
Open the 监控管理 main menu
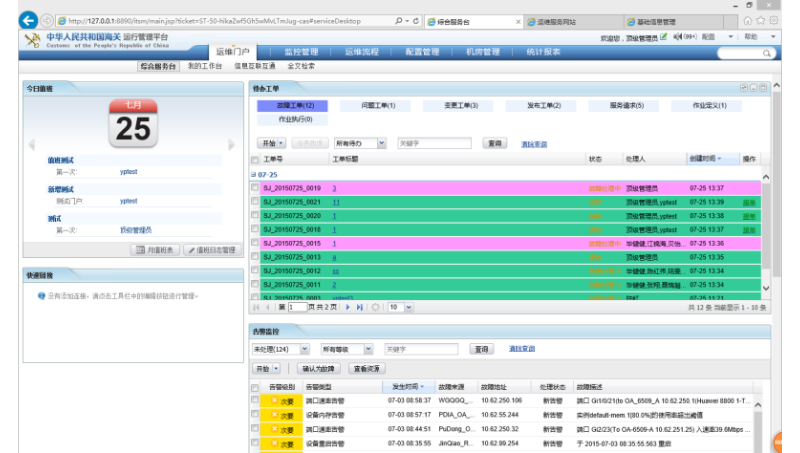pos(301,52)
